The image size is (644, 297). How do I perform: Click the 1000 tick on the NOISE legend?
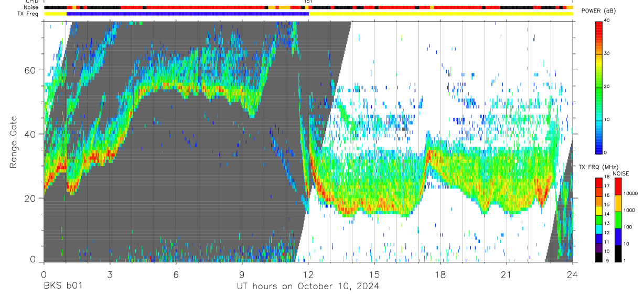click(630, 211)
